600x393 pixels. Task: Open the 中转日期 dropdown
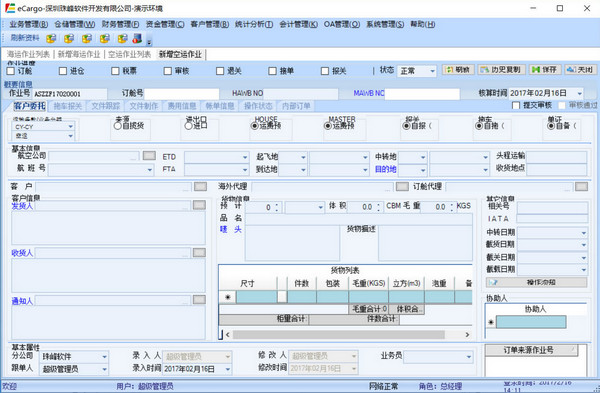point(584,233)
